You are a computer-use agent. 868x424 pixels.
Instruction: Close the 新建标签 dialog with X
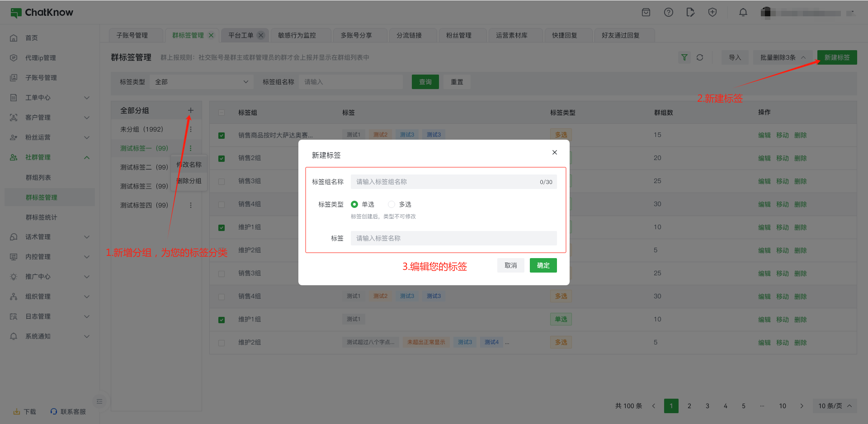(554, 152)
